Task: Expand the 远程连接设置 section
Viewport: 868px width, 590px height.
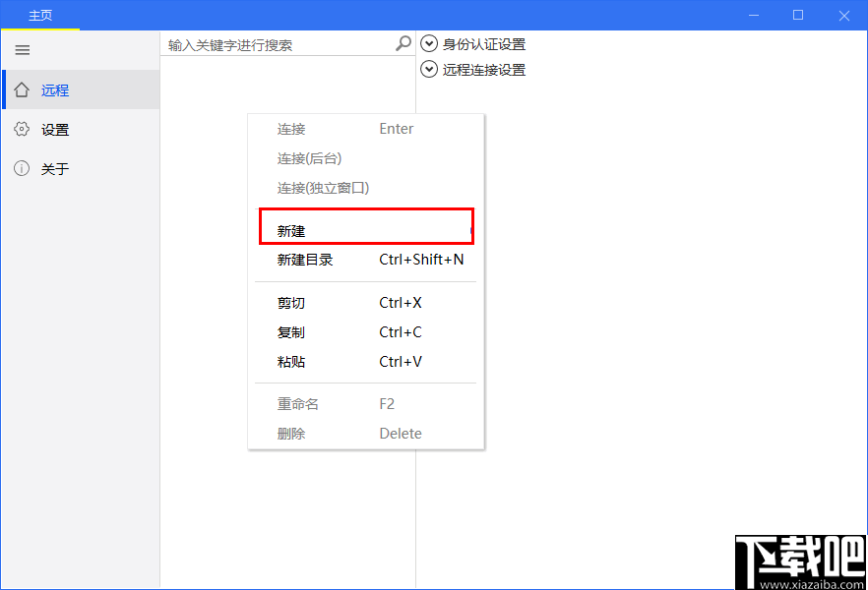Action: click(x=429, y=69)
